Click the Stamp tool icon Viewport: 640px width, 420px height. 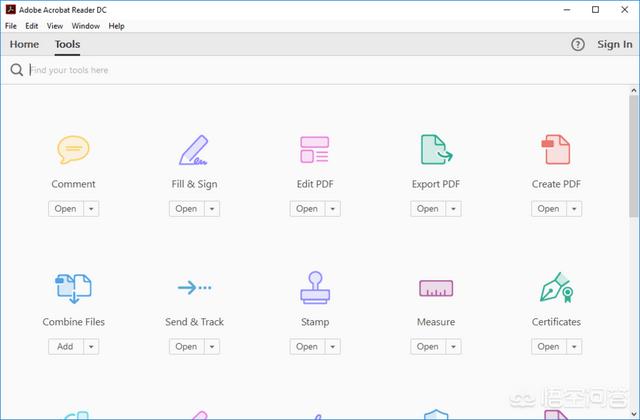[x=315, y=288]
